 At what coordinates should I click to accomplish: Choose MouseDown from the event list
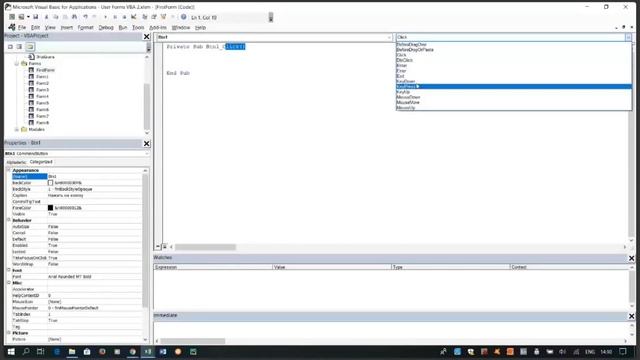coord(408,97)
